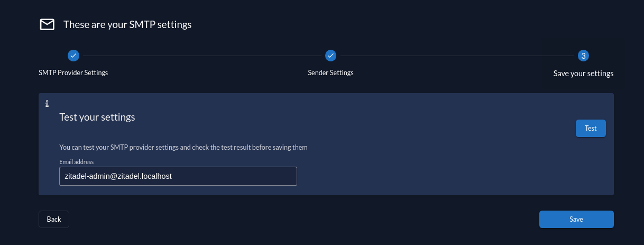
Task: Click the info icon in the test panel
Action: pyautogui.click(x=47, y=103)
